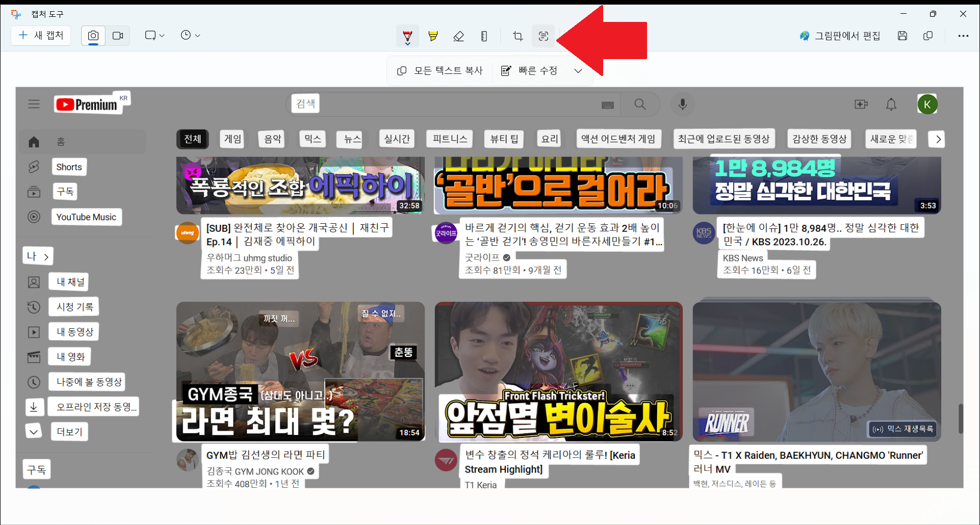Select the 피트니스 category chip
980x525 pixels.
(x=450, y=139)
